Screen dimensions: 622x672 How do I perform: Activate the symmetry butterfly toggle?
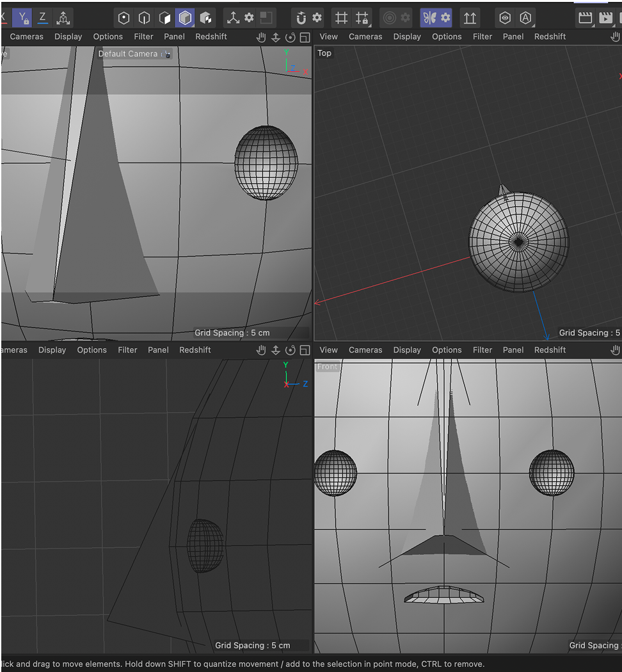click(429, 17)
